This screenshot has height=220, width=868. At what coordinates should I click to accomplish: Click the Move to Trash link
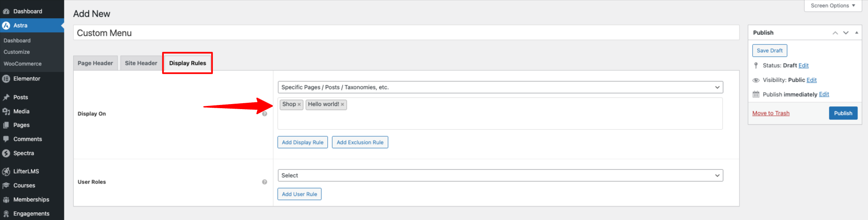(770, 113)
